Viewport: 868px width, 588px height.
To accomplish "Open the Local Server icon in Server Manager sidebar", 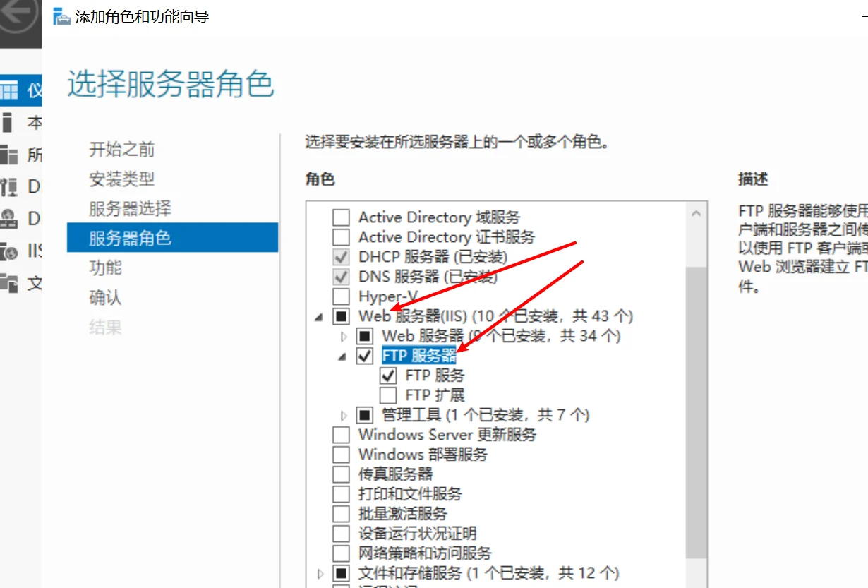I will 8,122.
